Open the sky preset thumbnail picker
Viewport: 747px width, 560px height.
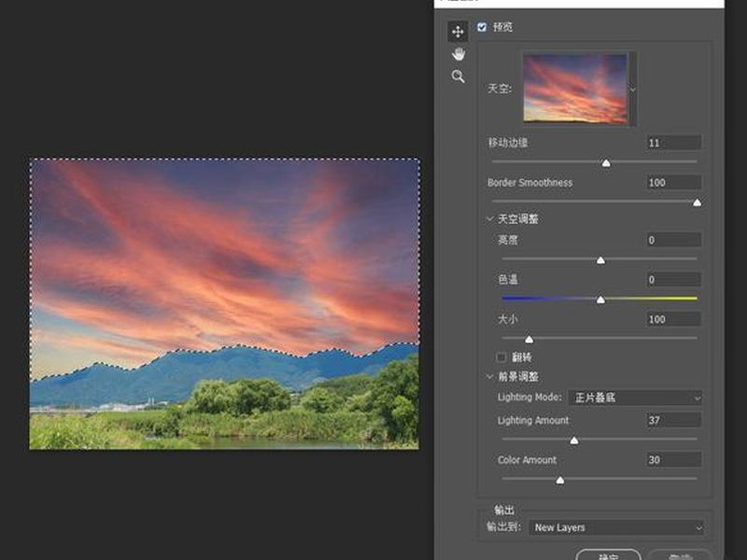coord(575,89)
